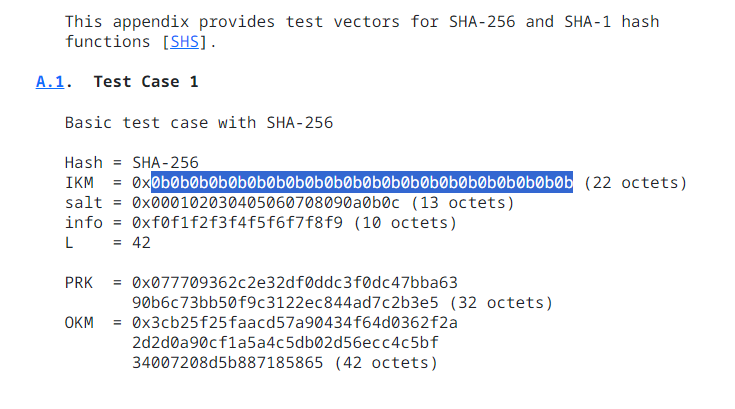Click the "(22 octets)" annotation
Image resolution: width=735 pixels, height=409 pixels.
635,182
